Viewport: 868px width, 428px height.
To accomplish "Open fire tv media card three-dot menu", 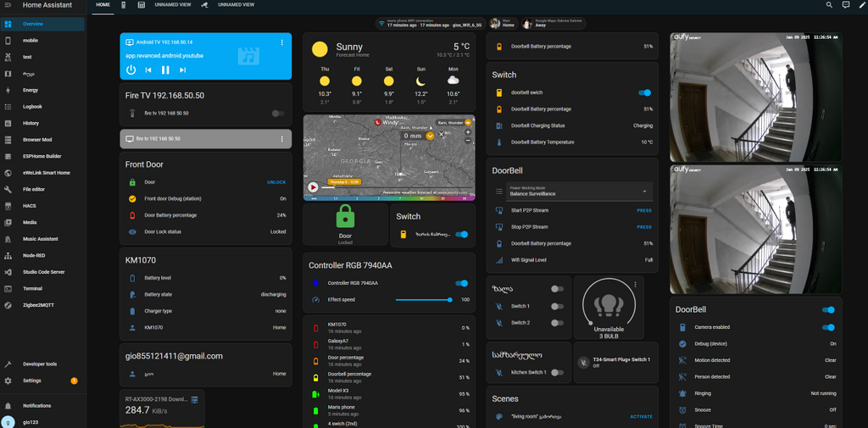I will [x=281, y=139].
